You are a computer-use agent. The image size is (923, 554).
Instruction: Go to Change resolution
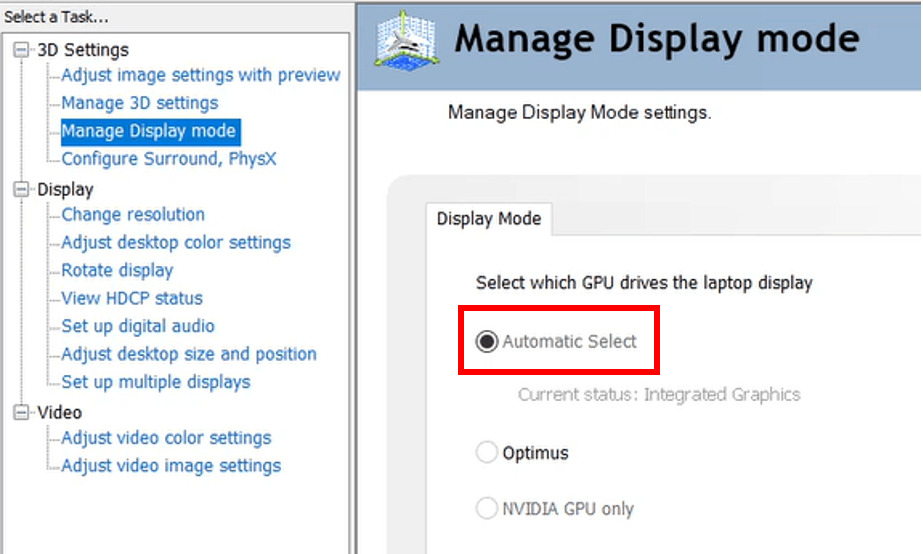132,215
